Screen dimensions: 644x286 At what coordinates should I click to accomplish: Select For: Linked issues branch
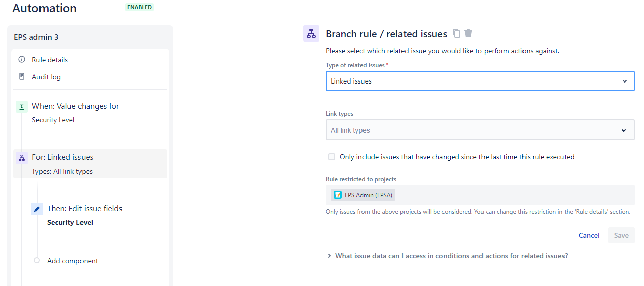[90, 164]
